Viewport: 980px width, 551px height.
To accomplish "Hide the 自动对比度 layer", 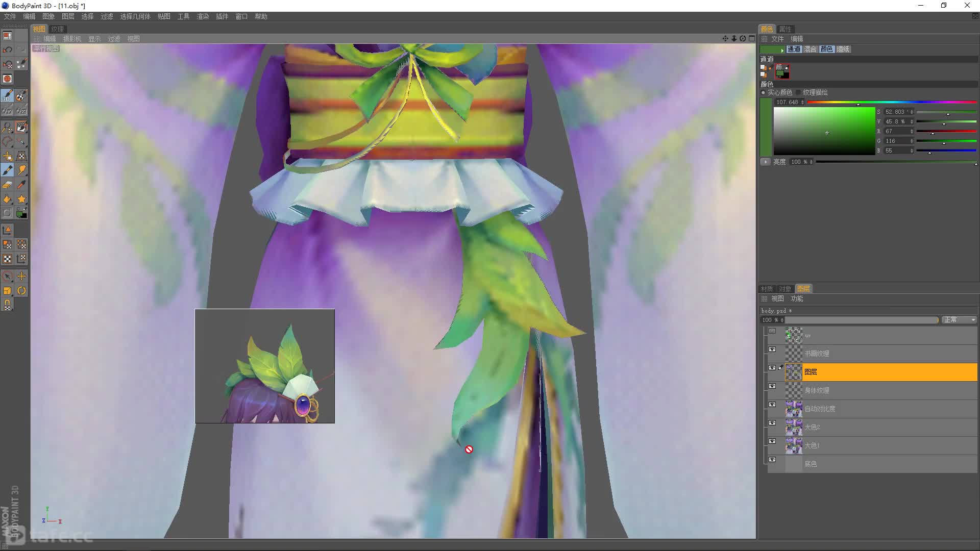I will point(772,405).
